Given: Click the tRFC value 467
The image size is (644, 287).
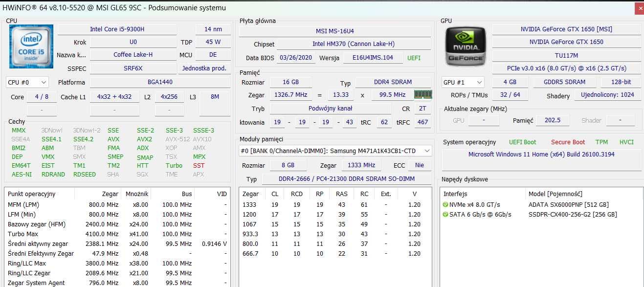Looking at the screenshot, I should point(422,122).
